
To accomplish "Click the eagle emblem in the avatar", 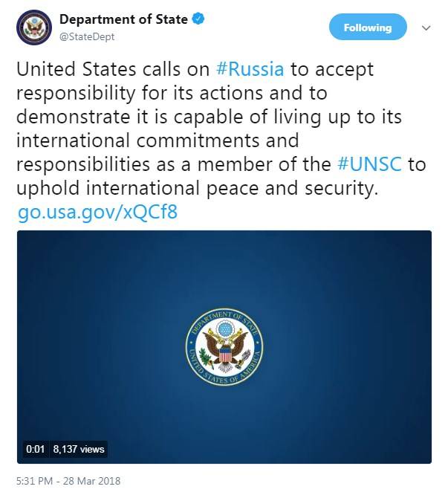I will pos(34,27).
